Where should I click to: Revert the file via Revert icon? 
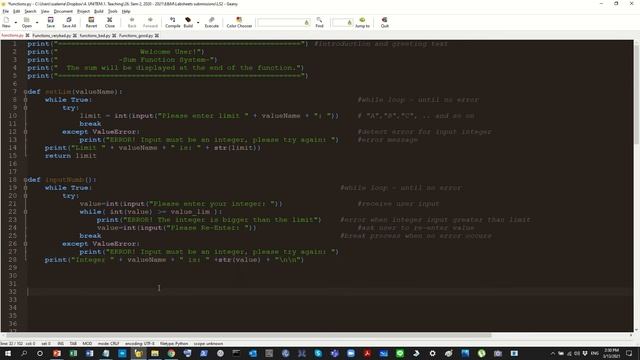pos(91,22)
